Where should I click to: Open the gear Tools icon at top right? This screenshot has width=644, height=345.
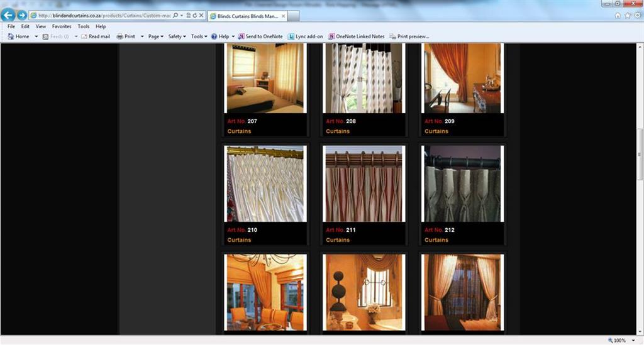click(638, 16)
